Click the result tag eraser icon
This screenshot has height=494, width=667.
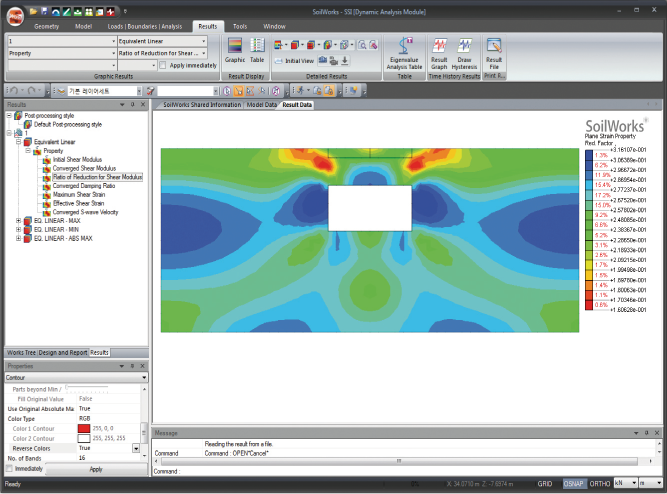(373, 45)
